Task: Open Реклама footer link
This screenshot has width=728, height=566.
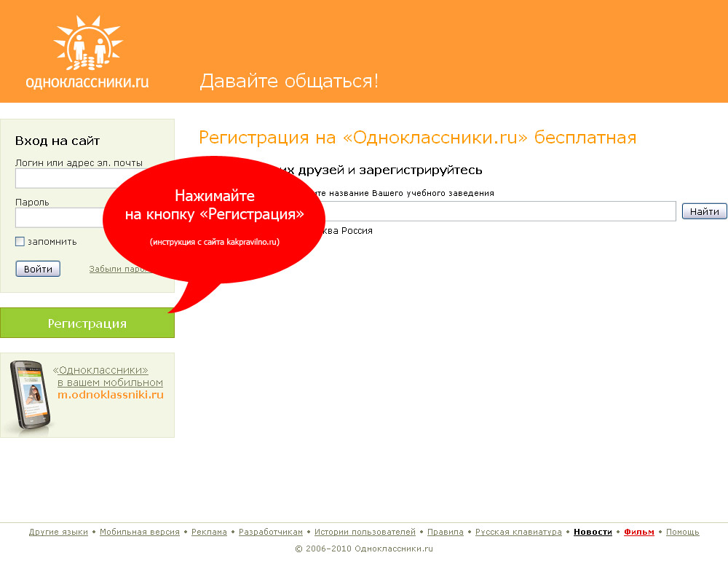Action: [209, 532]
